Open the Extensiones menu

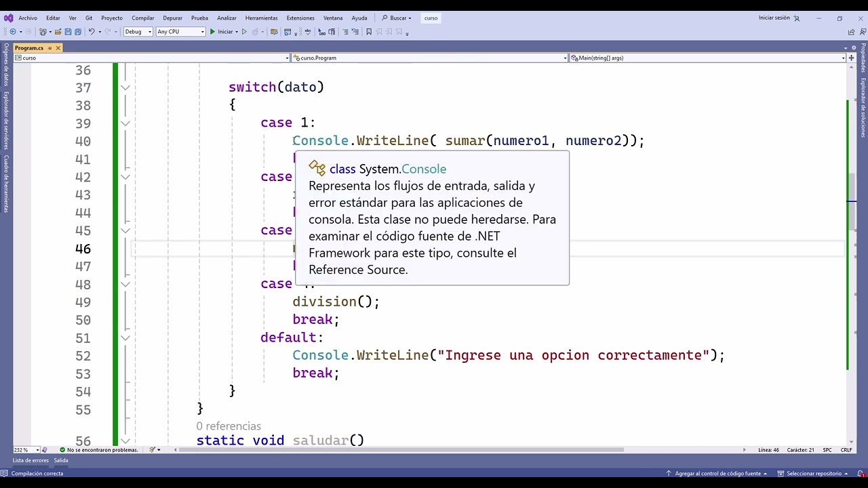300,18
